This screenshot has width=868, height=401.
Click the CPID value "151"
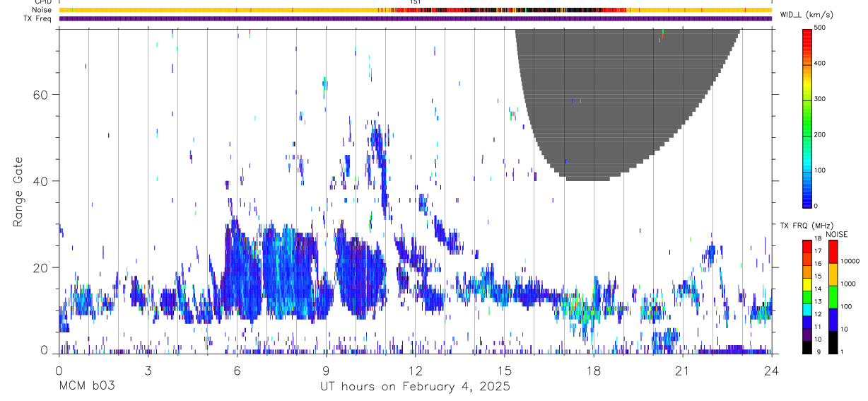pyautogui.click(x=416, y=2)
